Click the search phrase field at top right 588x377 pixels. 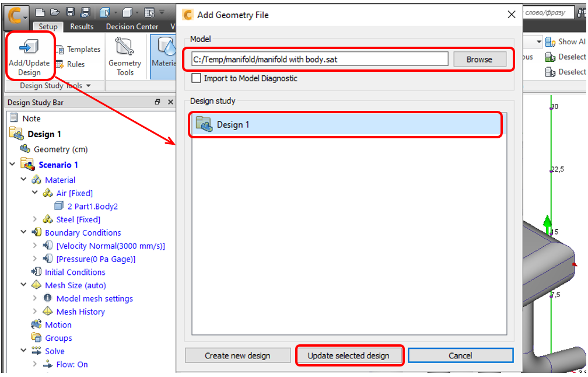[x=548, y=12]
